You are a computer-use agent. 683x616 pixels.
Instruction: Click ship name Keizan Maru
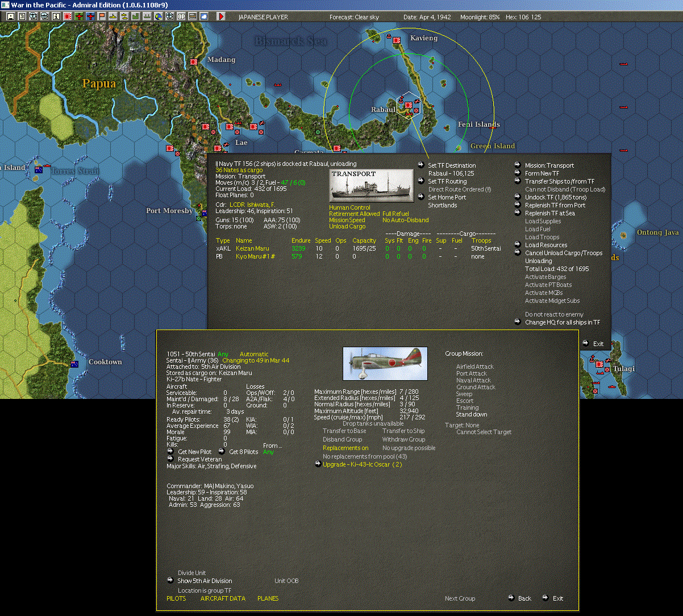point(253,248)
